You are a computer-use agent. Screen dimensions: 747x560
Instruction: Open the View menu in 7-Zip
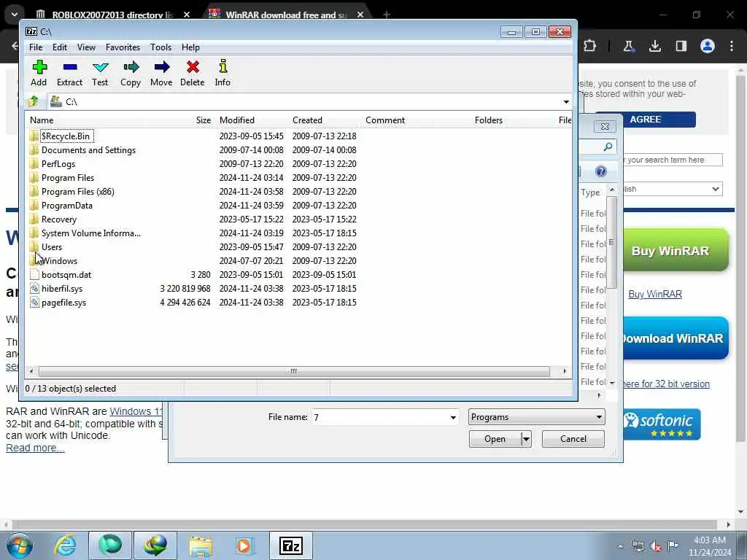click(x=86, y=47)
